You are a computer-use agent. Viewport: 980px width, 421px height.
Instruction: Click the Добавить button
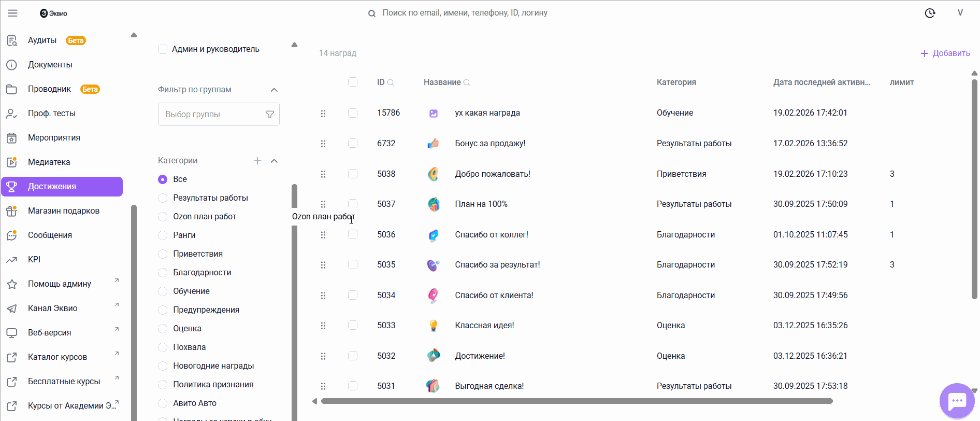pyautogui.click(x=945, y=53)
